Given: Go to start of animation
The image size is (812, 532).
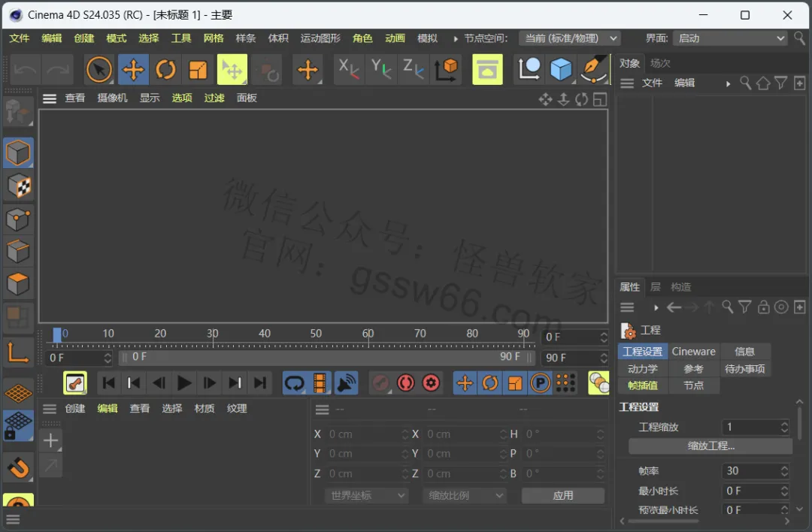Looking at the screenshot, I should coord(109,383).
